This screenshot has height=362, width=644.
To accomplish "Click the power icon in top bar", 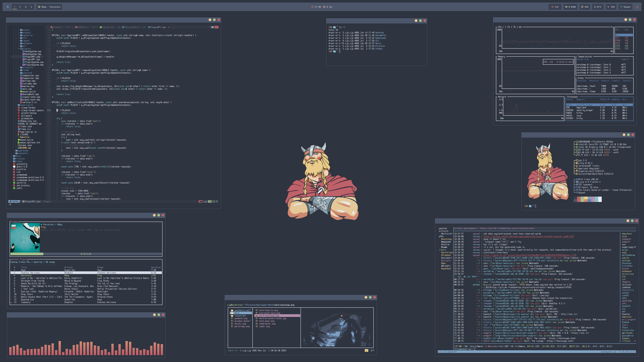I will (637, 7).
